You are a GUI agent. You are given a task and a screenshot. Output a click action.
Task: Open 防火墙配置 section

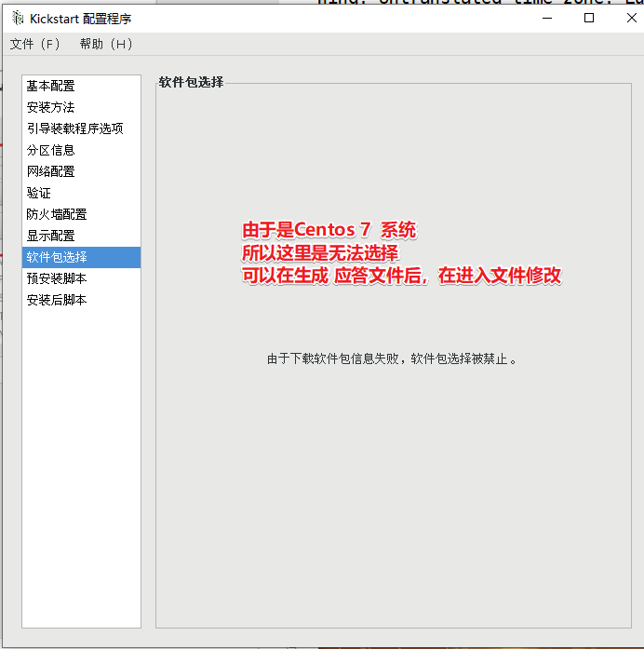[81, 214]
